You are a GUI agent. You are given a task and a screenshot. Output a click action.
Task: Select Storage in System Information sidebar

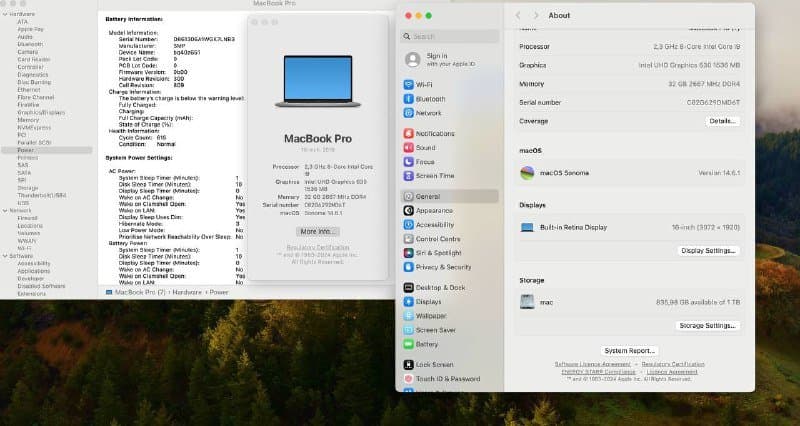tap(28, 188)
